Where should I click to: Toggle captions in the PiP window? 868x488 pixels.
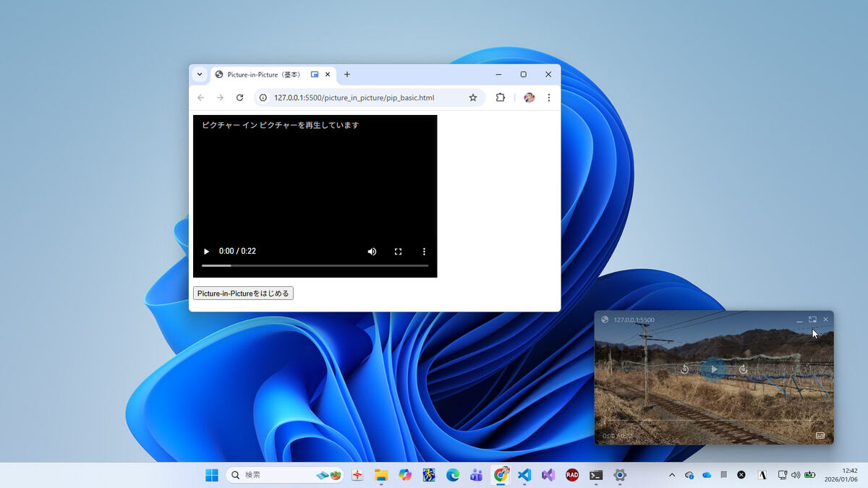tap(820, 435)
